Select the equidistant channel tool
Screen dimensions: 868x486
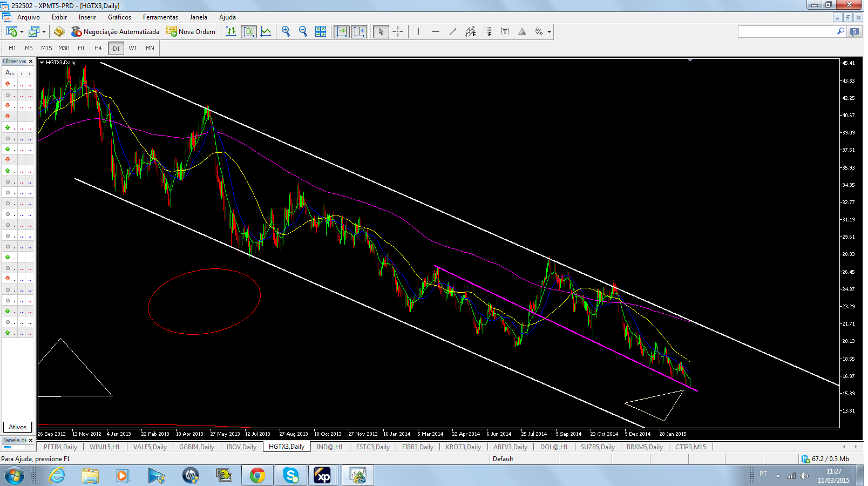click(x=470, y=32)
